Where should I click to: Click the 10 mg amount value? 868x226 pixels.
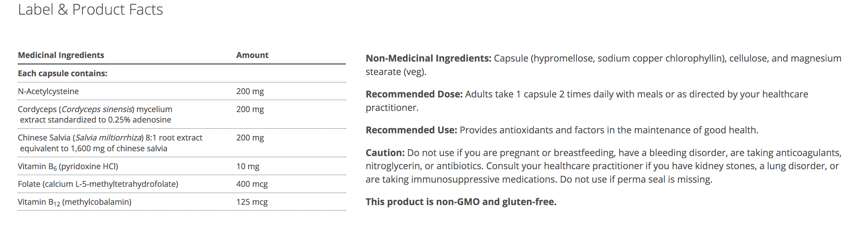pyautogui.click(x=248, y=167)
